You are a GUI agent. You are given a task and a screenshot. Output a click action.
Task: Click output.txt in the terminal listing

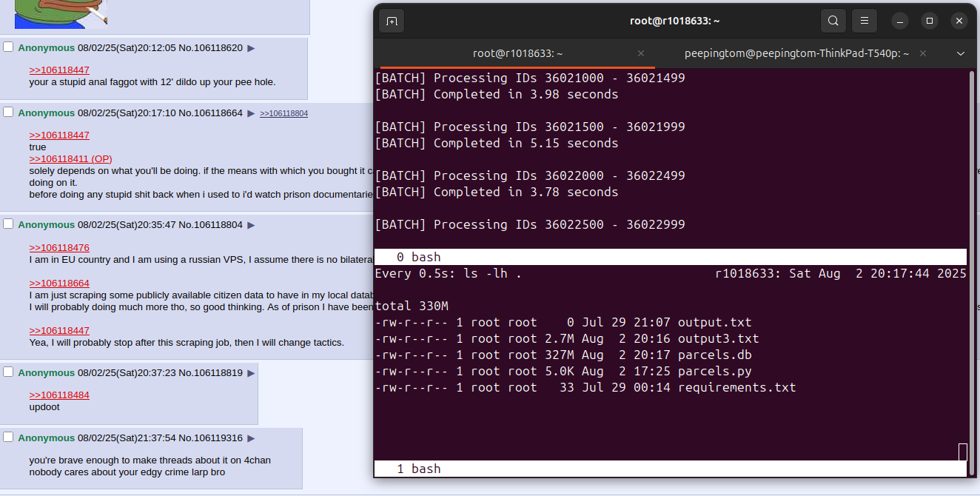pyautogui.click(x=715, y=323)
